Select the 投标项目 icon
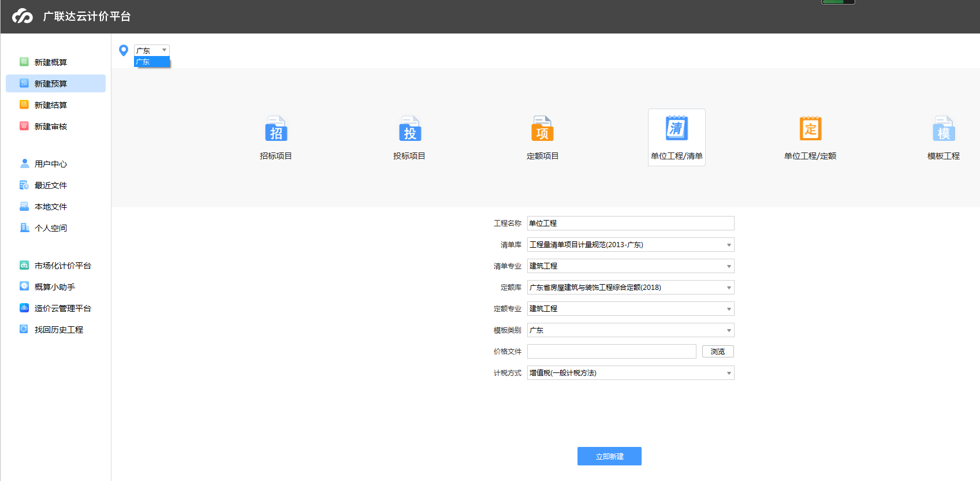 point(409,129)
